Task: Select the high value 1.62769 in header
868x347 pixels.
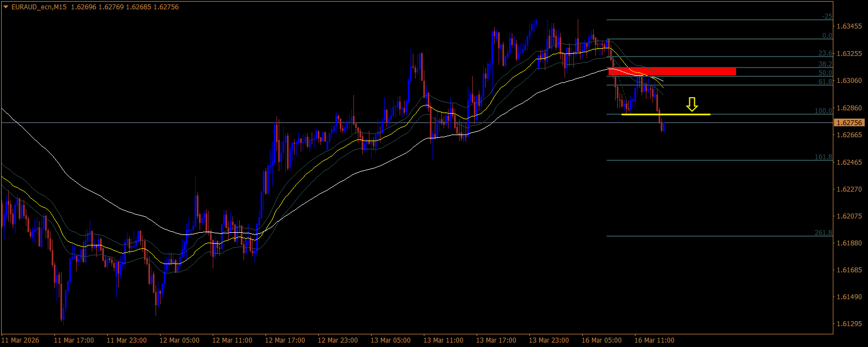Action: tap(110, 7)
